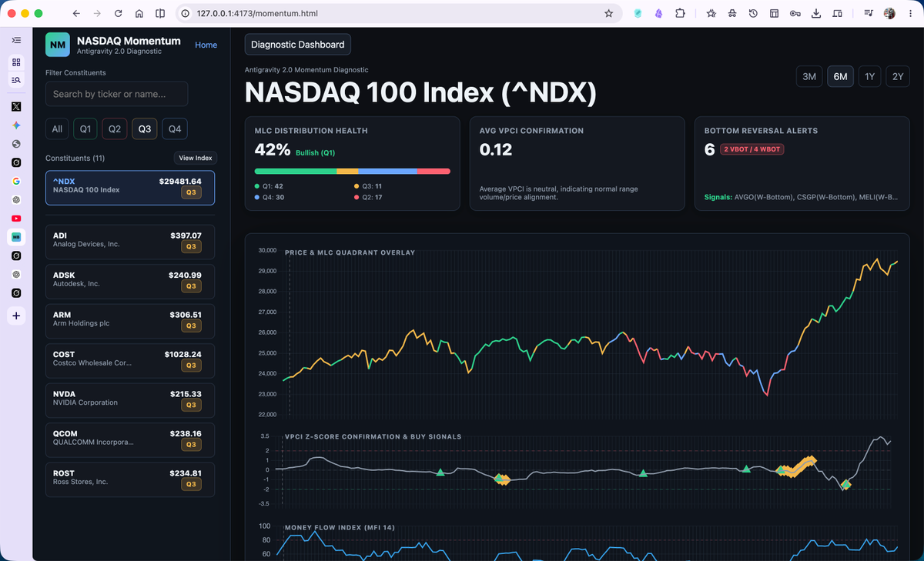Viewport: 924px width, 561px height.
Task: Click the teal shield extension icon
Action: [x=638, y=13]
